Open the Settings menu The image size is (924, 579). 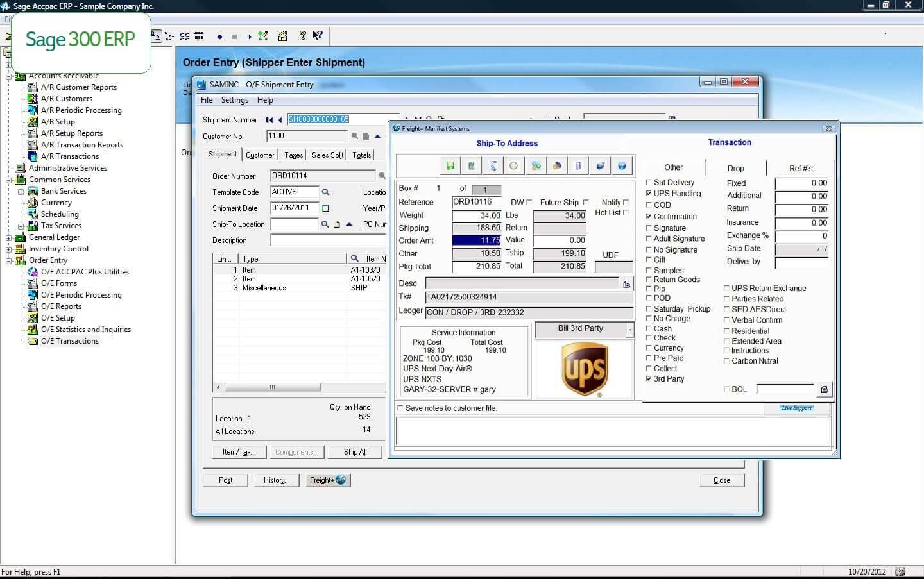pyautogui.click(x=234, y=100)
